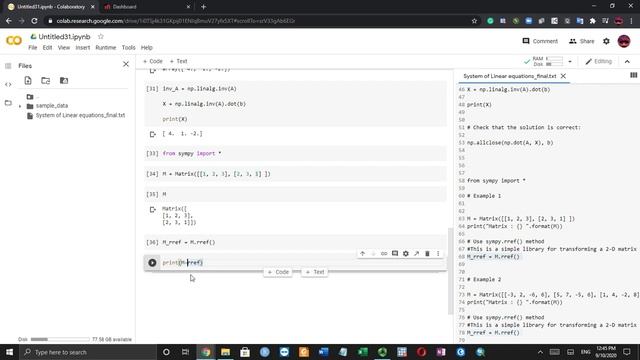View the RAM and Disk usage bars

tap(549, 62)
